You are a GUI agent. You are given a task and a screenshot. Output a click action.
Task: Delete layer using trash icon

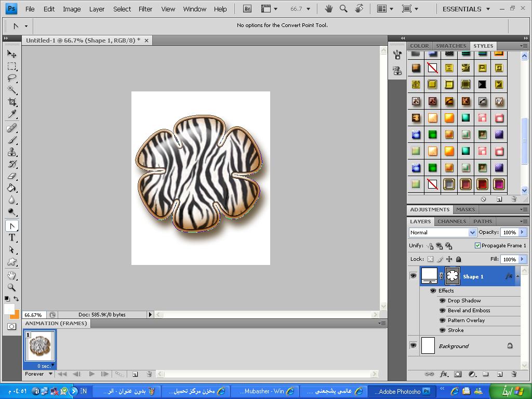point(514,374)
